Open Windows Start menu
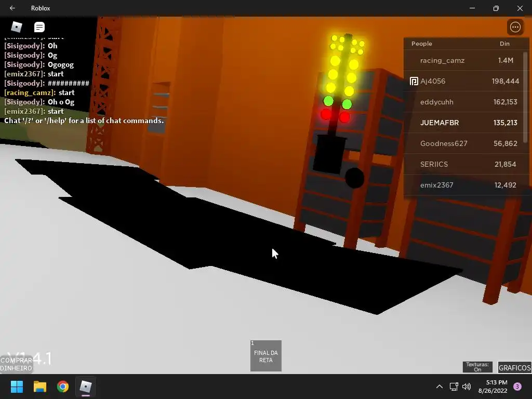 click(x=17, y=387)
